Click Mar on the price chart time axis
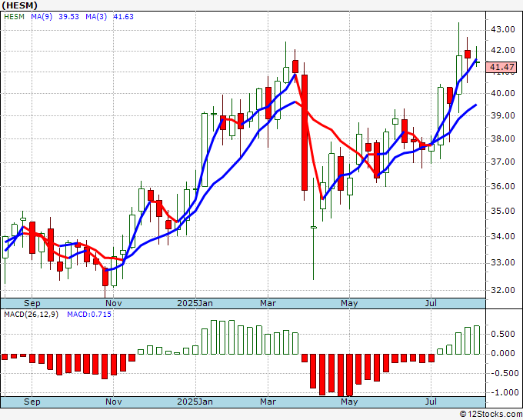 point(268,303)
